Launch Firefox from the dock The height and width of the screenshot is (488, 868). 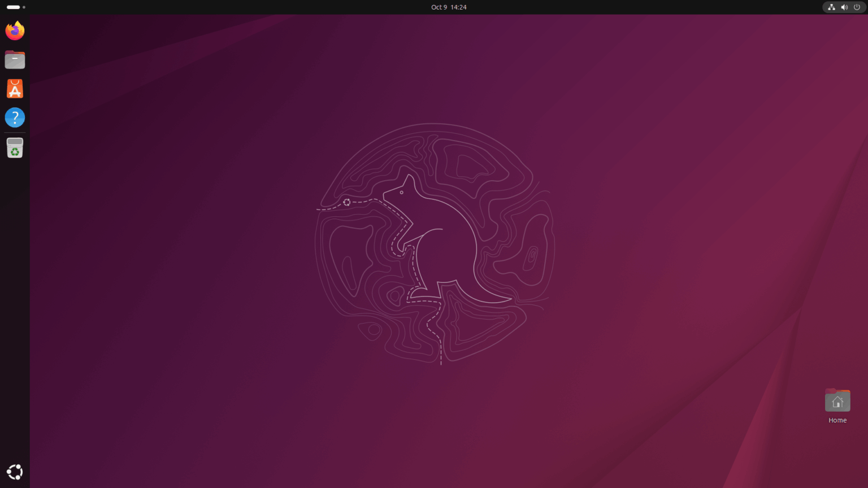point(15,30)
